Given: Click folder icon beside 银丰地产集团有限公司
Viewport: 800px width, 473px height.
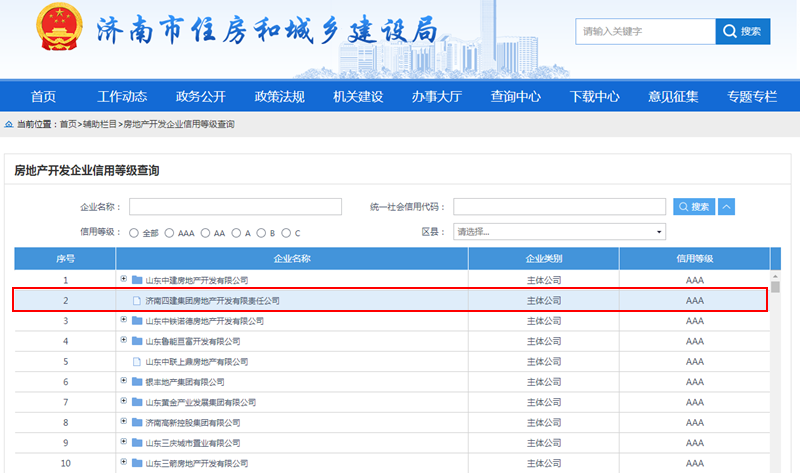Looking at the screenshot, I should (x=137, y=382).
